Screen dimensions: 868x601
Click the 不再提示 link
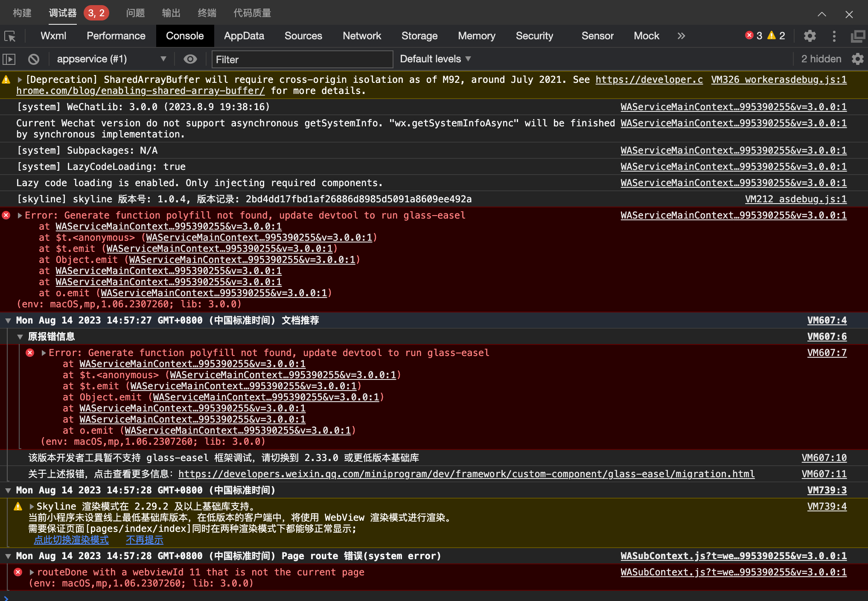(x=144, y=540)
